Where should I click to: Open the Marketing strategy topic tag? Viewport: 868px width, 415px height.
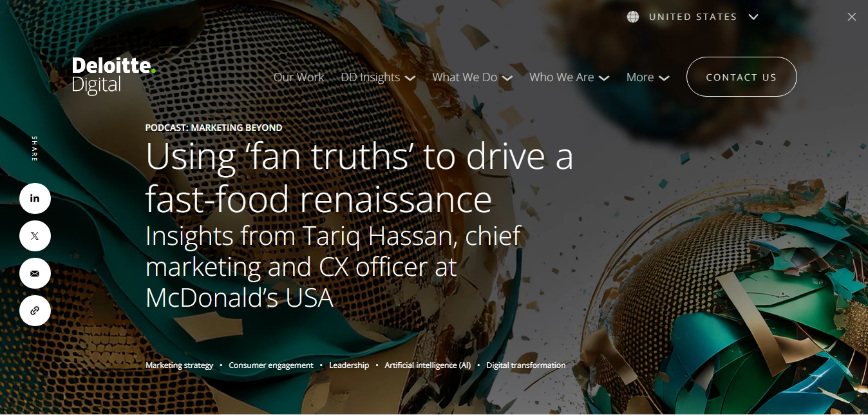(x=179, y=365)
